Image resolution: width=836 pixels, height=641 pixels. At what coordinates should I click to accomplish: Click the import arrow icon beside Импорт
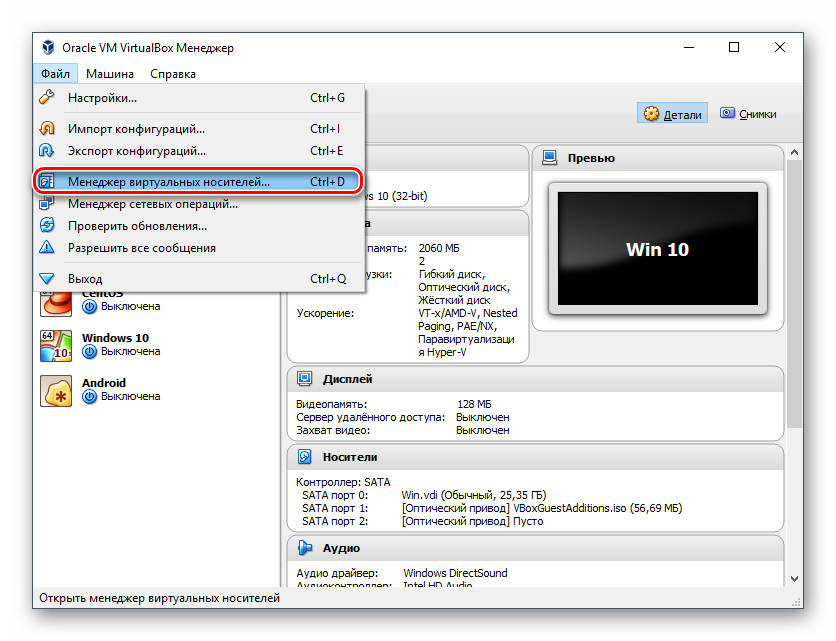(x=47, y=129)
